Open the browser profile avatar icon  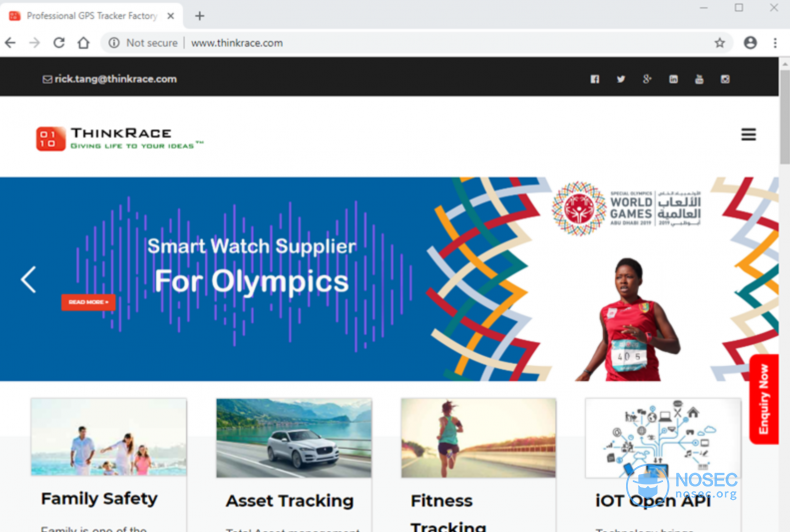click(750, 43)
